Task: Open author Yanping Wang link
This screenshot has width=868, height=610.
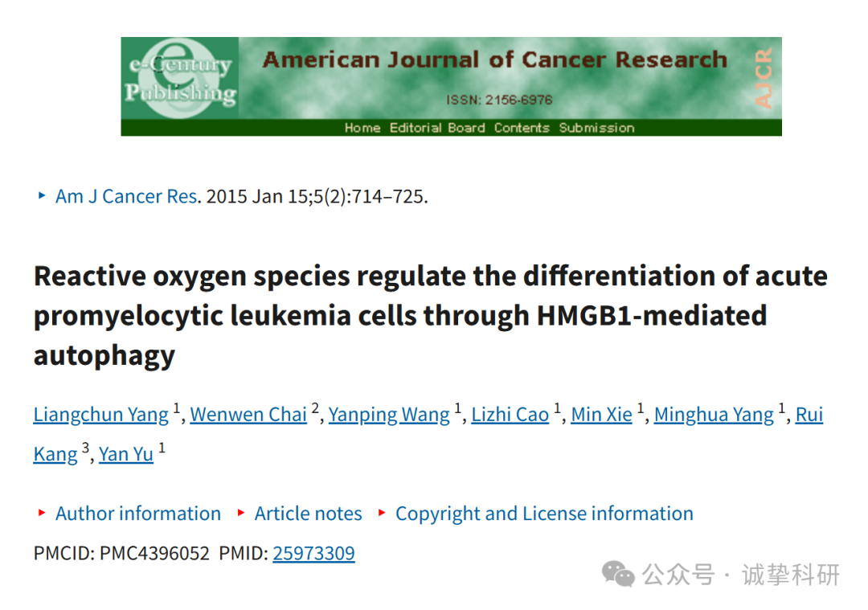Action: click(389, 415)
